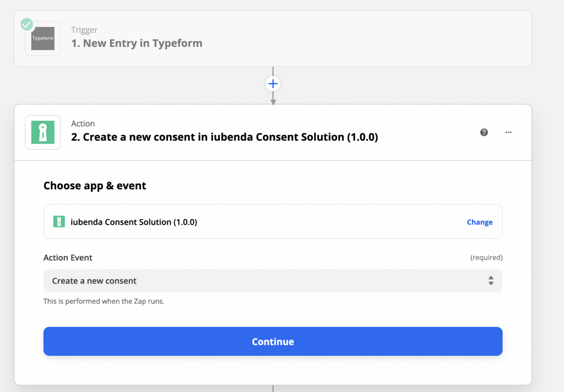
Task: Open the question mark help icon
Action: [484, 132]
